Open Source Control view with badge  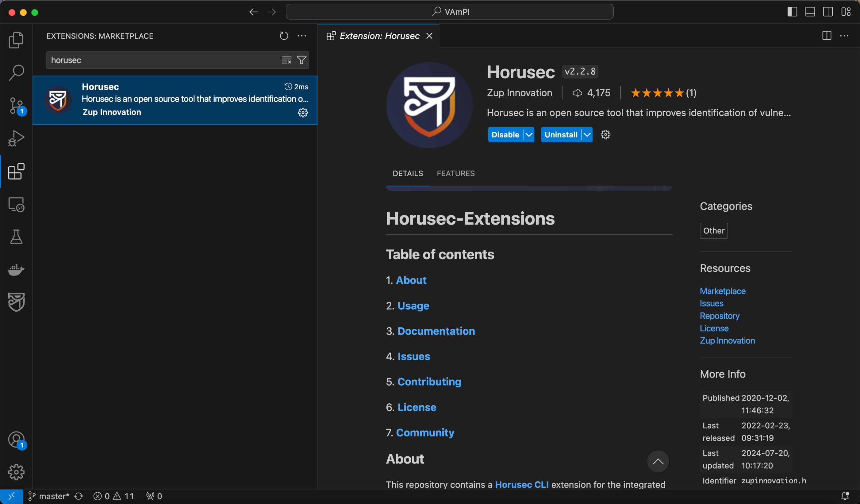16,106
